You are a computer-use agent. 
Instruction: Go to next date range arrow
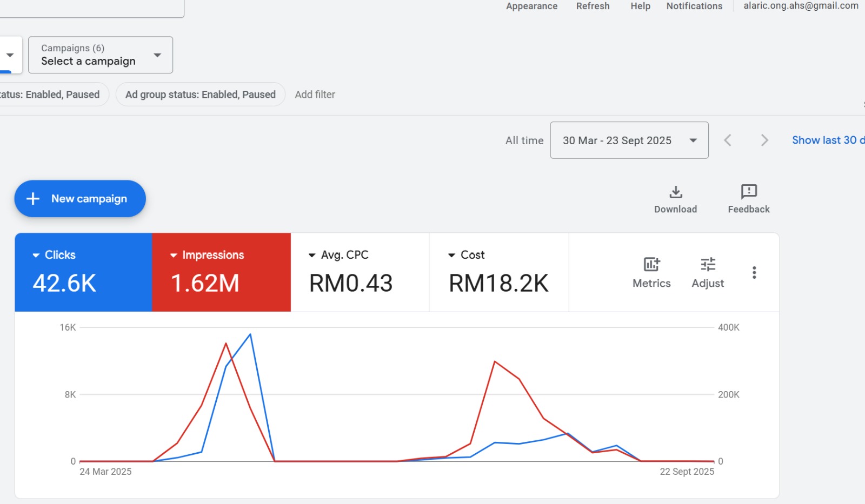[x=764, y=140]
